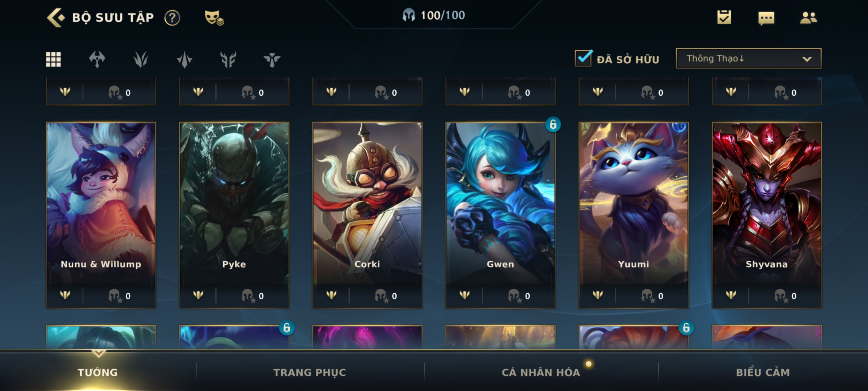Open the BIỂU CẢM tab
The image size is (868, 391).
[763, 372]
